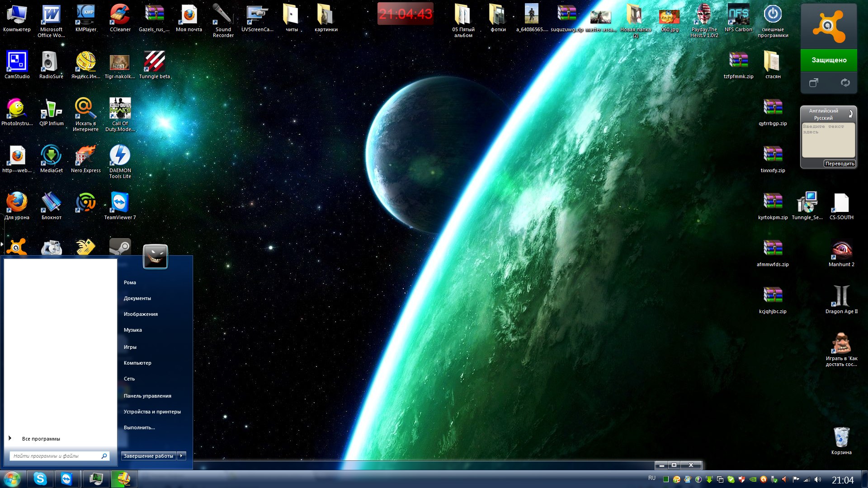The width and height of the screenshot is (868, 488).
Task: Select Выполнить... in the Start menu
Action: tap(139, 427)
